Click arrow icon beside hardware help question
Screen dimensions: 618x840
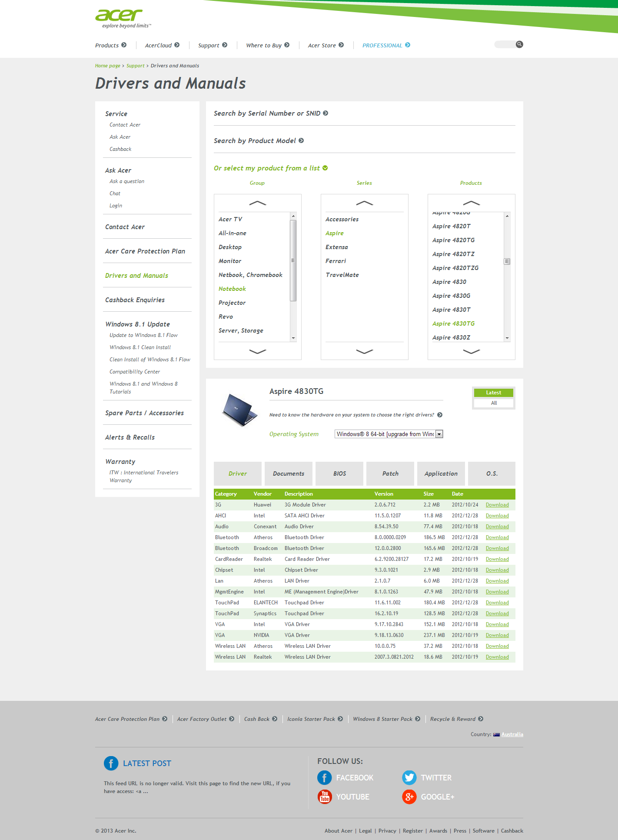point(440,415)
